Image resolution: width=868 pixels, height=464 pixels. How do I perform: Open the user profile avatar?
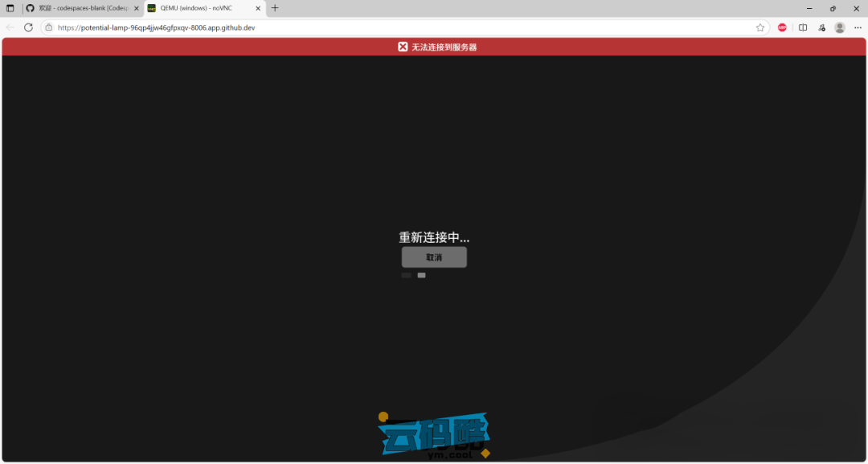[840, 27]
